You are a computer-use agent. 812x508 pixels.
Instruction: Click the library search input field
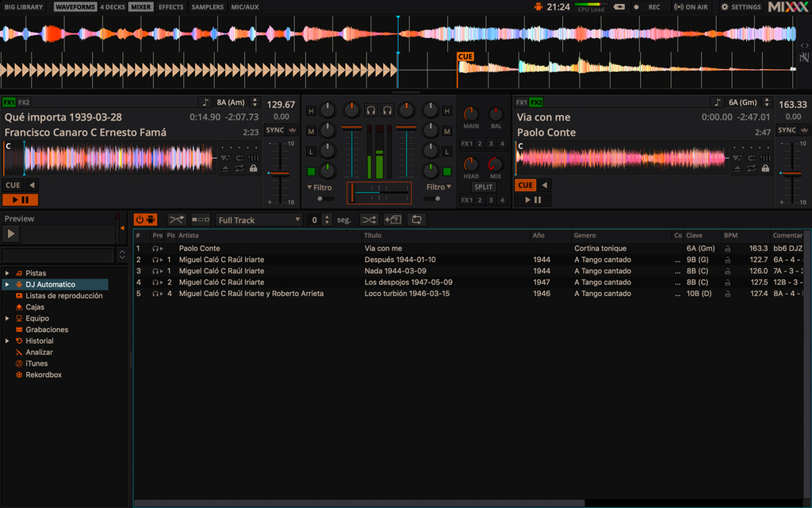tap(58, 255)
